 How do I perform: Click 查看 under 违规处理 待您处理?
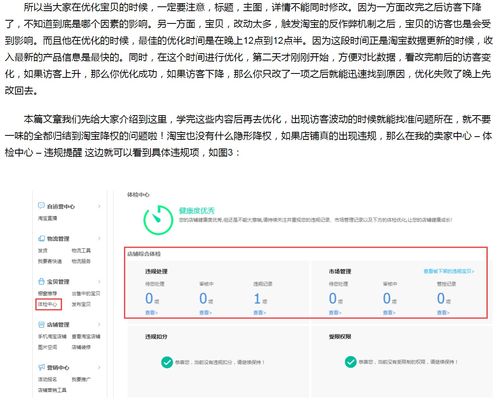click(x=151, y=312)
